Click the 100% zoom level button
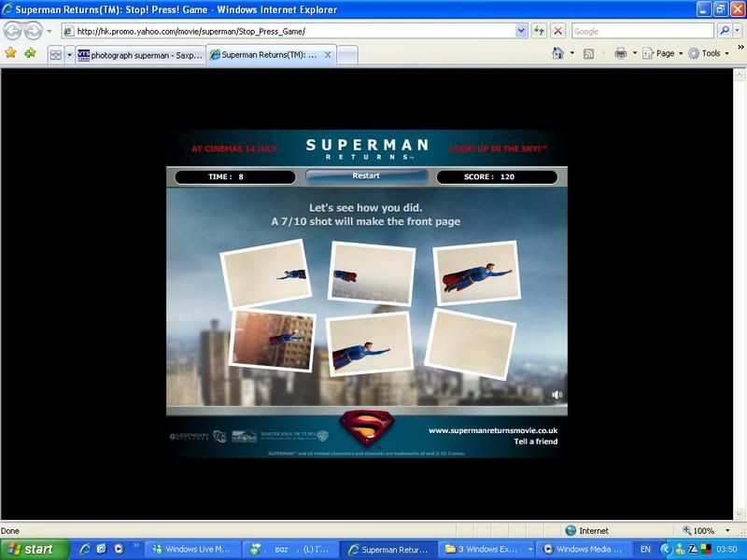The image size is (747, 560). point(698,530)
